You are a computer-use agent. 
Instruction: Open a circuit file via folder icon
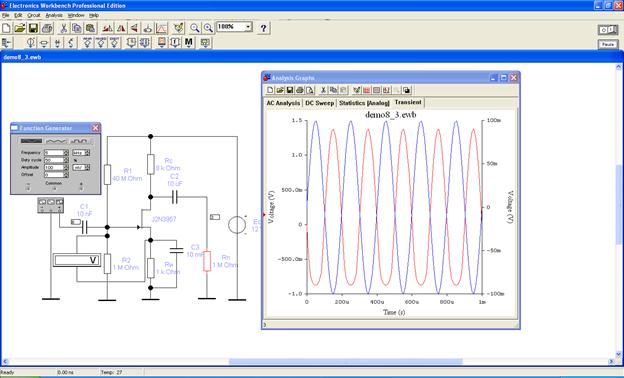coord(20,28)
